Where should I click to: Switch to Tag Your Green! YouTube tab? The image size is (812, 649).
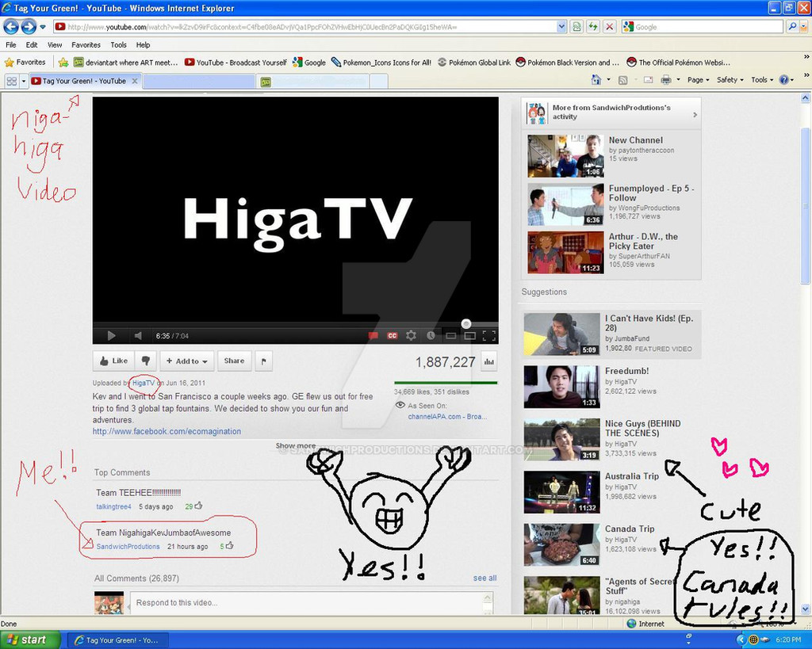point(84,82)
